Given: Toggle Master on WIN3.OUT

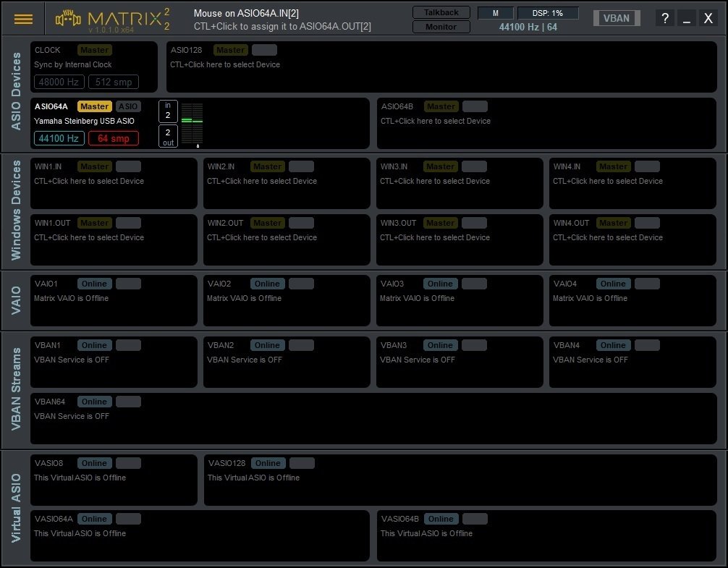Looking at the screenshot, I should (440, 223).
